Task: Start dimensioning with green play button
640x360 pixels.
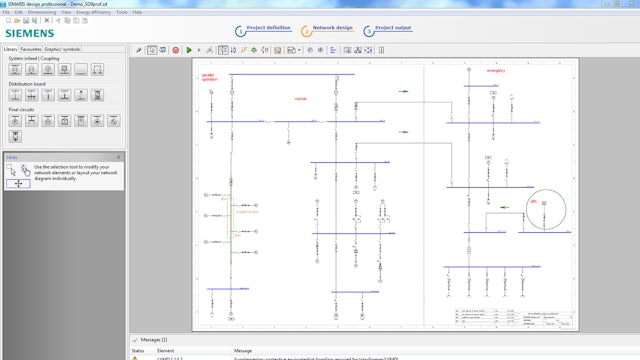Action: [x=189, y=50]
